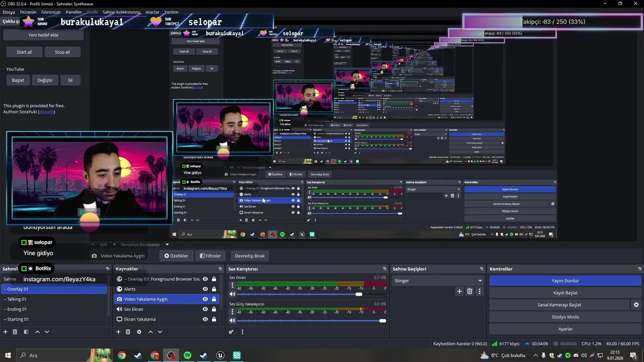The width and height of the screenshot is (644, 362).
Task: Mute the Ses Giriş Yakalayıcısı channel
Action: tap(232, 321)
